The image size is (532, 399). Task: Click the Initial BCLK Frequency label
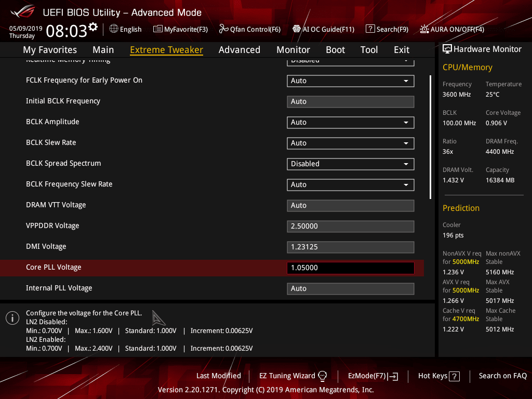(x=63, y=101)
